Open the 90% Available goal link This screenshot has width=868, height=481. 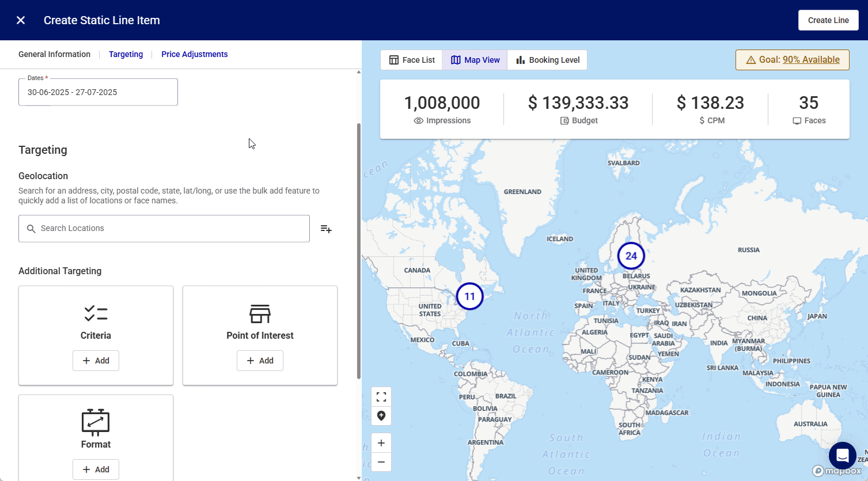pyautogui.click(x=811, y=60)
